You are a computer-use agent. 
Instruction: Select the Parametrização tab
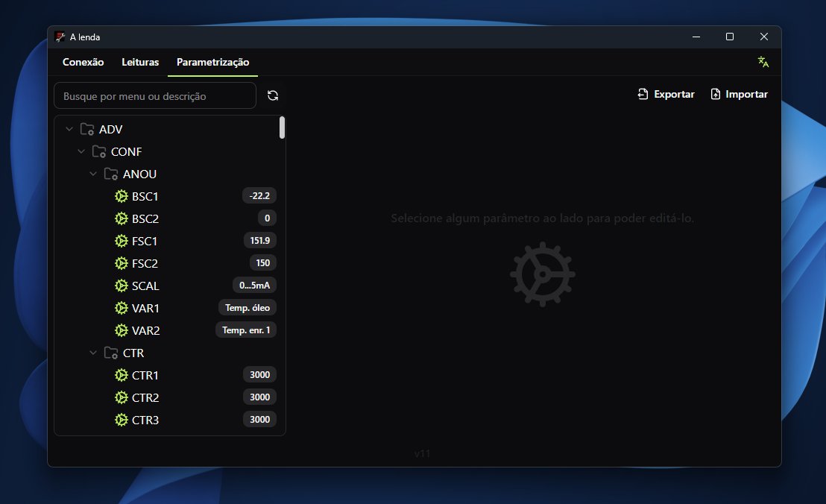212,62
